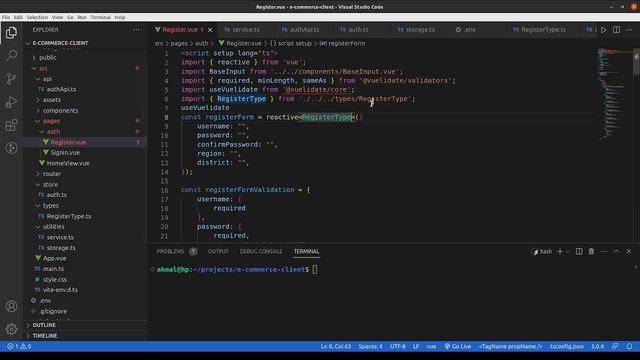Click the Ln 8, Col 43 status entry
The image size is (640, 360).
pos(336,346)
